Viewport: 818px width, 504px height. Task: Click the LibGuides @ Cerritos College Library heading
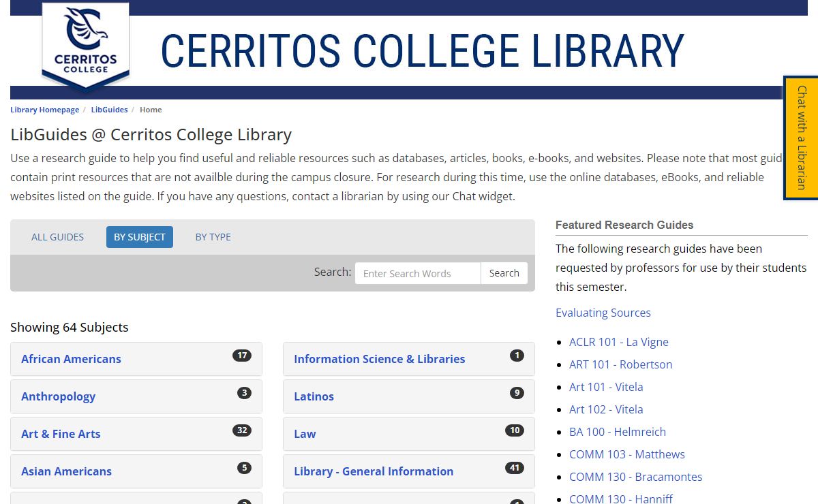click(x=151, y=134)
